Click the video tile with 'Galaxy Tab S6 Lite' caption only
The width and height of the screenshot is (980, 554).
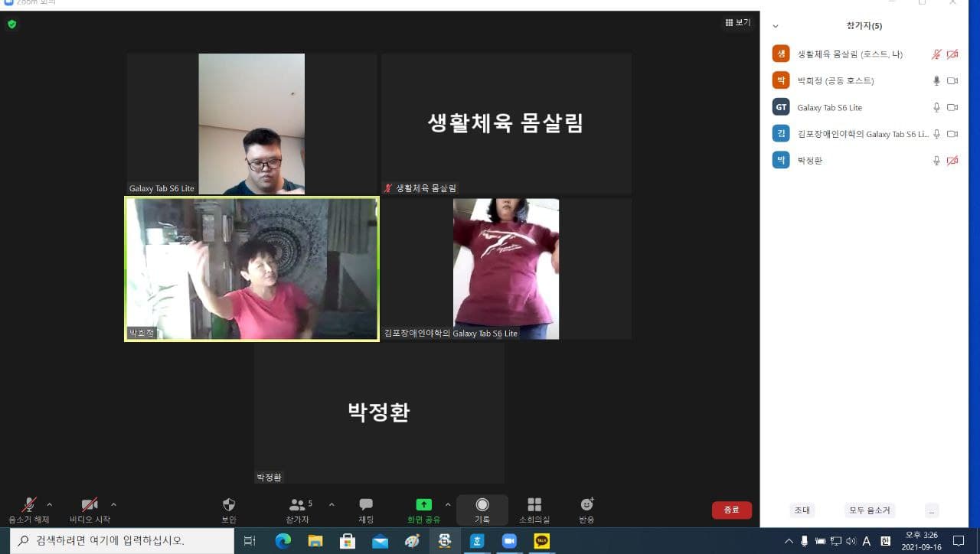[252, 124]
